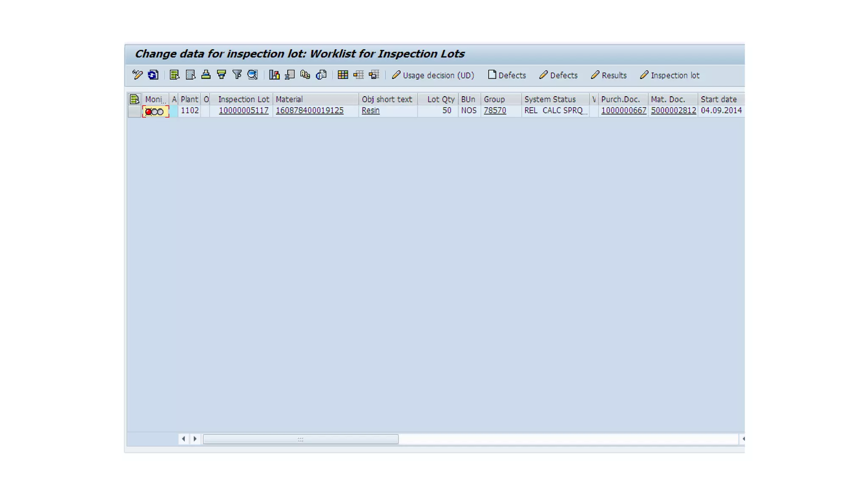Viewport: 868px width, 496px height.
Task: Click the Save Layout icon
Action: pyautogui.click(x=374, y=75)
